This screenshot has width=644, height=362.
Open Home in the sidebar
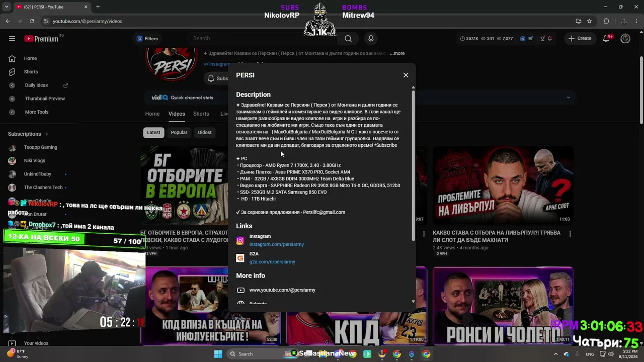tap(30, 58)
